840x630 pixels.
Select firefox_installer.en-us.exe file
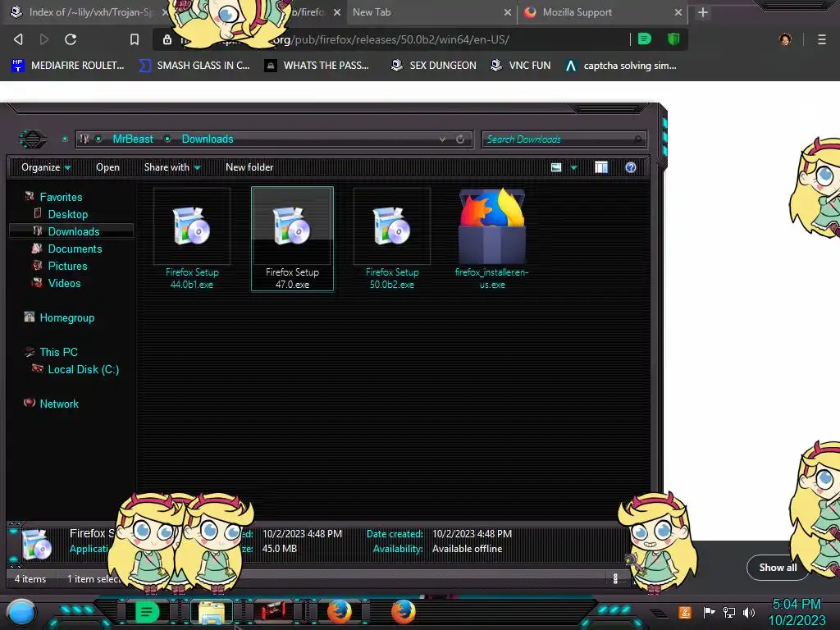point(492,239)
